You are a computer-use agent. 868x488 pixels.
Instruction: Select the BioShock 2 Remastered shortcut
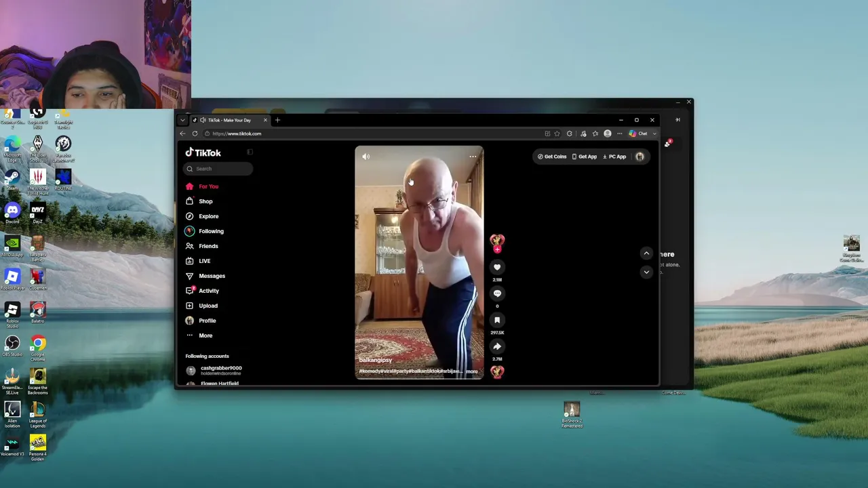coord(572,415)
